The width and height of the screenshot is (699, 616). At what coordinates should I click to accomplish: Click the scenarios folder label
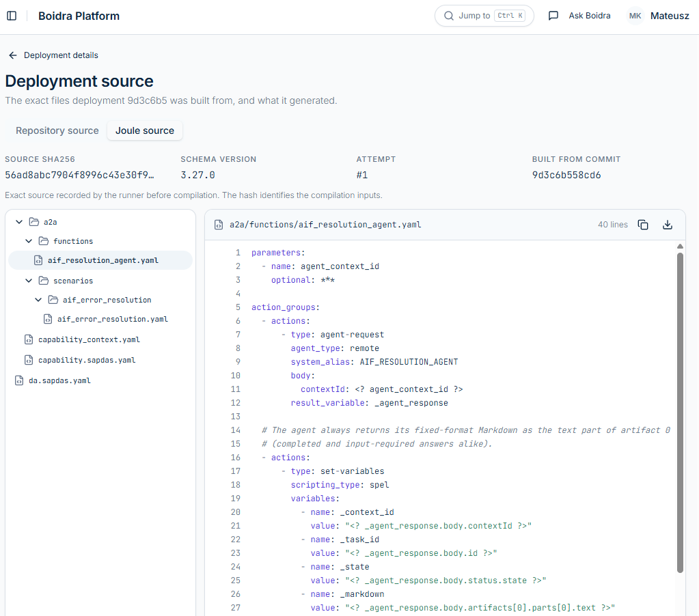(73, 281)
